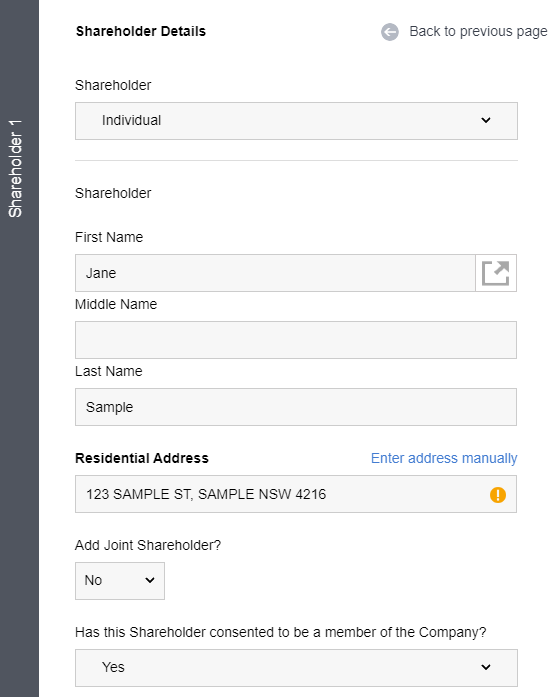553x697 pixels.
Task: Click the chevron on joint shareholder No dropdown
Action: coord(150,580)
